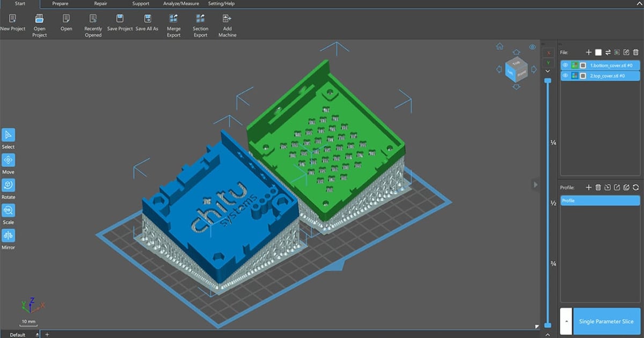Toggle visibility of 2.top_cover.stl
This screenshot has width=644, height=338.
pyautogui.click(x=565, y=76)
